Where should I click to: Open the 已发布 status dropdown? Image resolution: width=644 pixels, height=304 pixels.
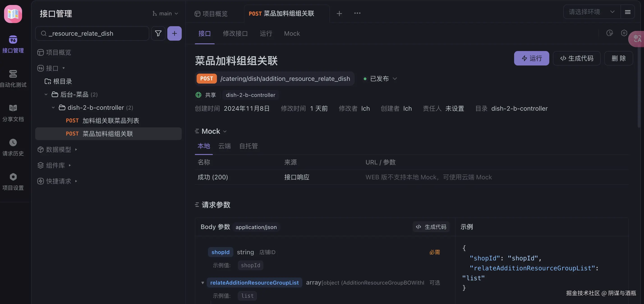380,79
